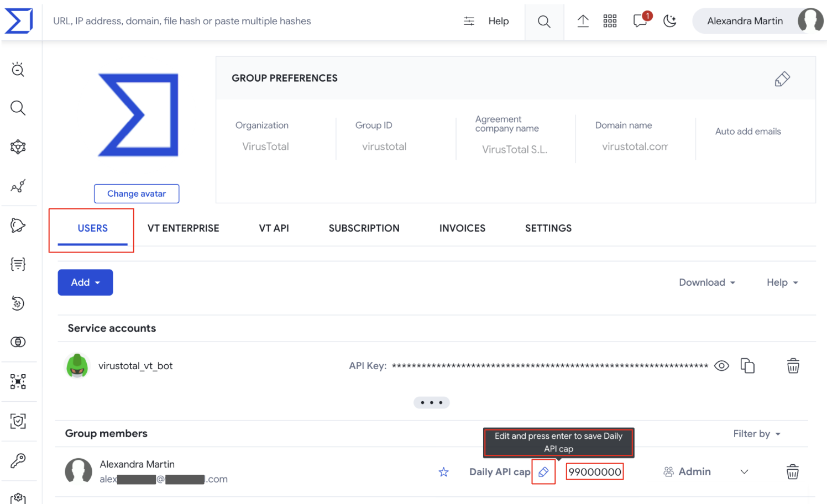Click the magnifier search button in header
This screenshot has width=827, height=504.
[x=544, y=22]
